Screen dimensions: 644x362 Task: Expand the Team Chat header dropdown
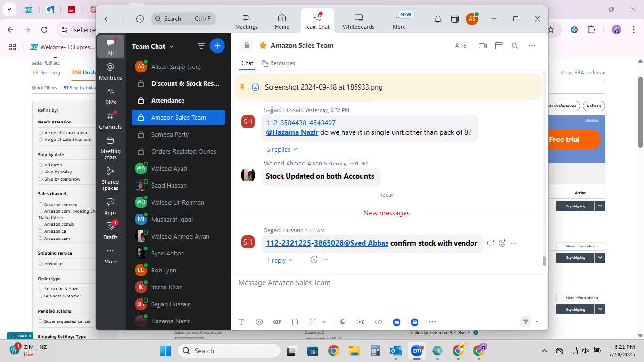[172, 46]
